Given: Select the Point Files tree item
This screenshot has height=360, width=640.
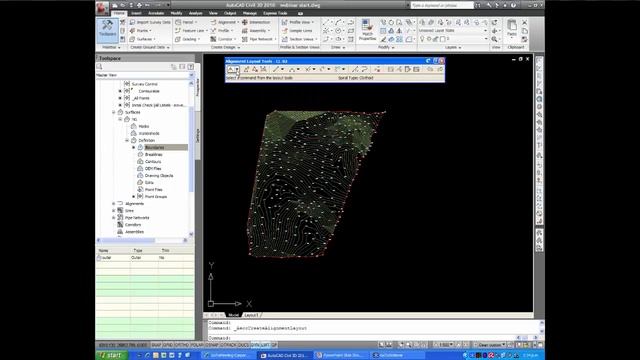Looking at the screenshot, I should tap(154, 189).
